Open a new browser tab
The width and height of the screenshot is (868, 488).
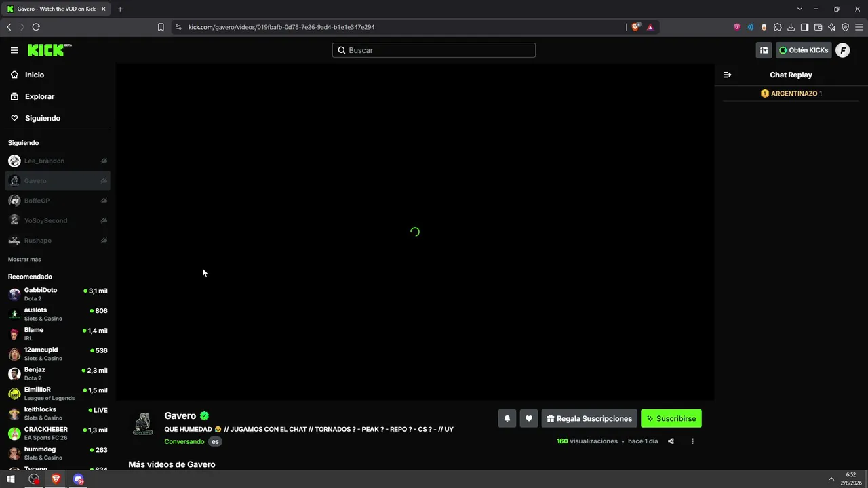coord(120,9)
